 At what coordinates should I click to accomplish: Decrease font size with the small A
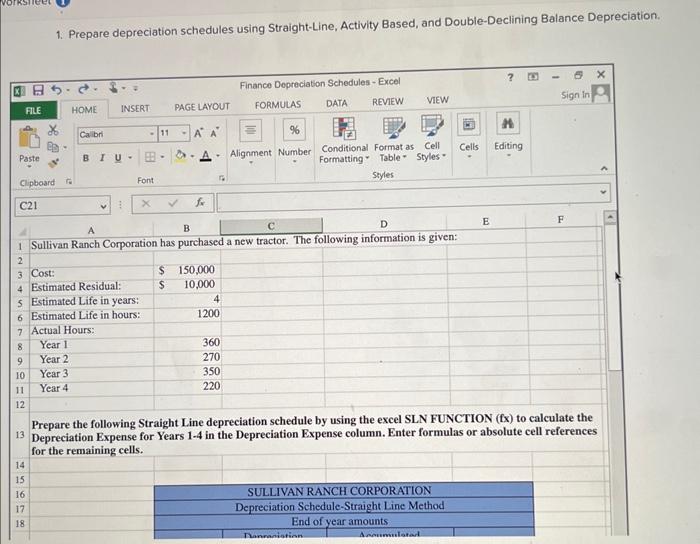pos(214,133)
